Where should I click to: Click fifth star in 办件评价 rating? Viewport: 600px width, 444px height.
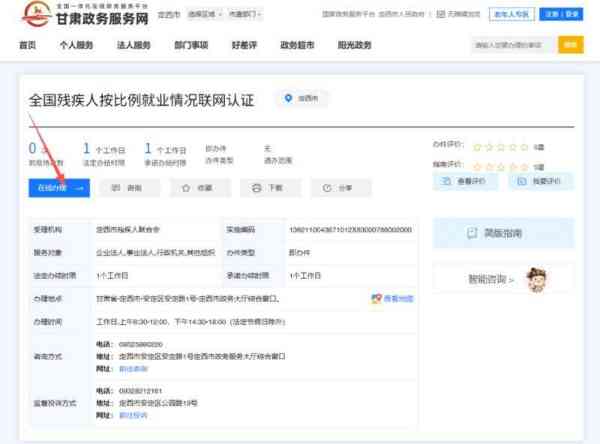[524, 147]
